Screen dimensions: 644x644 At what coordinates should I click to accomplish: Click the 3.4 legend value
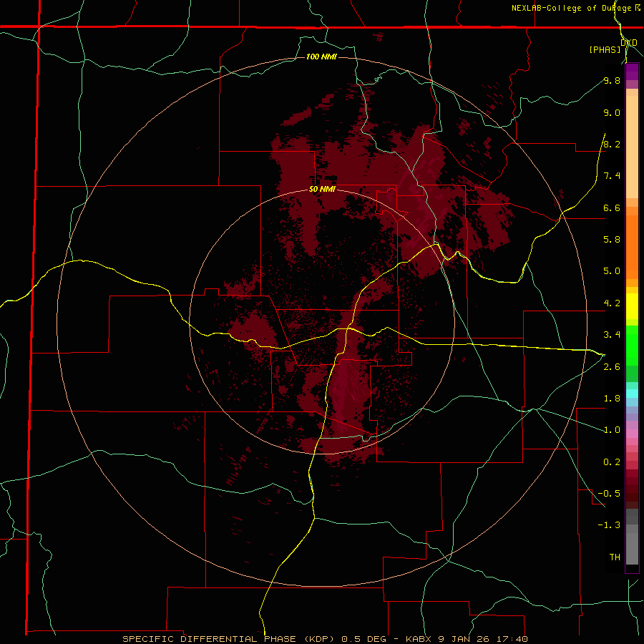[x=612, y=335]
